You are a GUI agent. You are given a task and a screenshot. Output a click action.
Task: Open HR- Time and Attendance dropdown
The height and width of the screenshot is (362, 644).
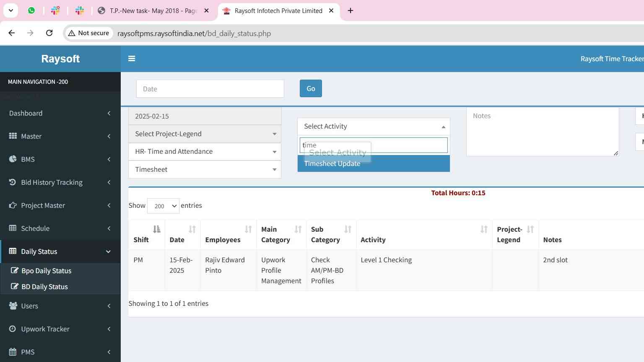pos(205,152)
